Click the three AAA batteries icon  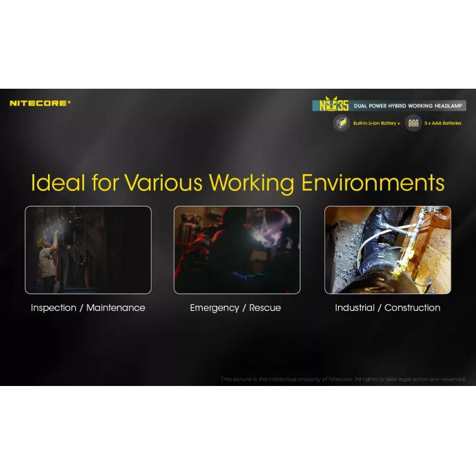(413, 123)
